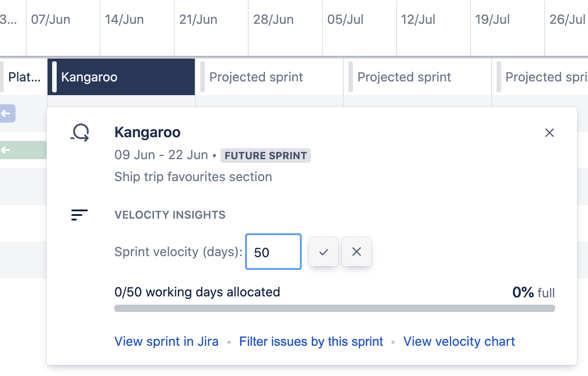Select the first Projected sprint header
This screenshot has height=376, width=588.
(269, 77)
